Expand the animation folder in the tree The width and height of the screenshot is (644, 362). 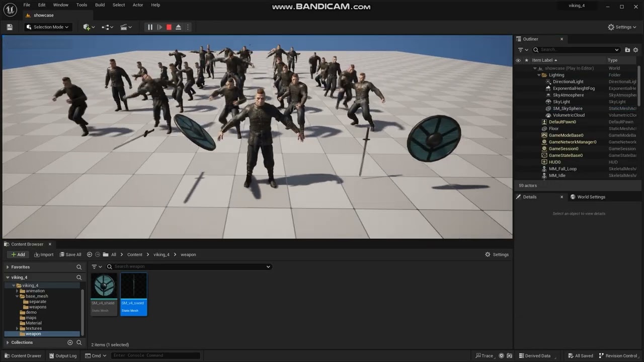pyautogui.click(x=17, y=291)
